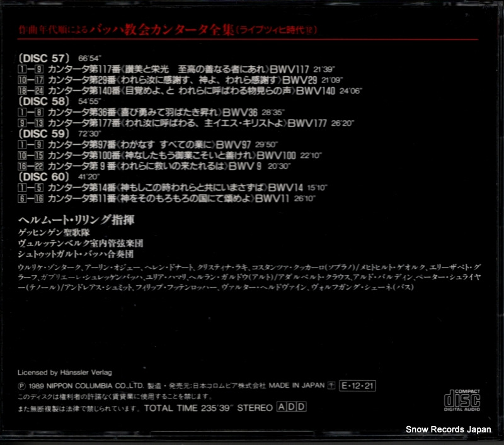The width and height of the screenshot is (504, 445).
Task: Click the red Bach cantata title text
Action: 168,30
